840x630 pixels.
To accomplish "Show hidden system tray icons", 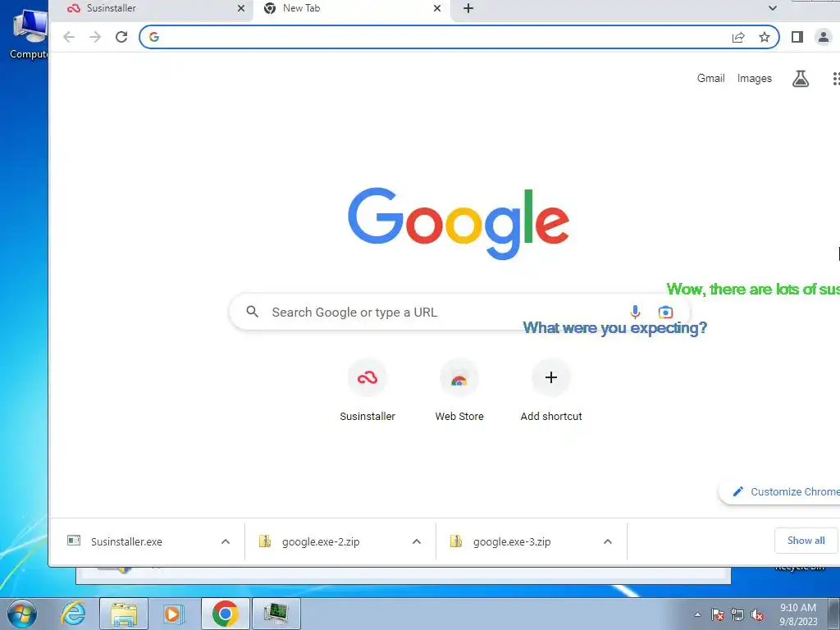I will tap(697, 614).
